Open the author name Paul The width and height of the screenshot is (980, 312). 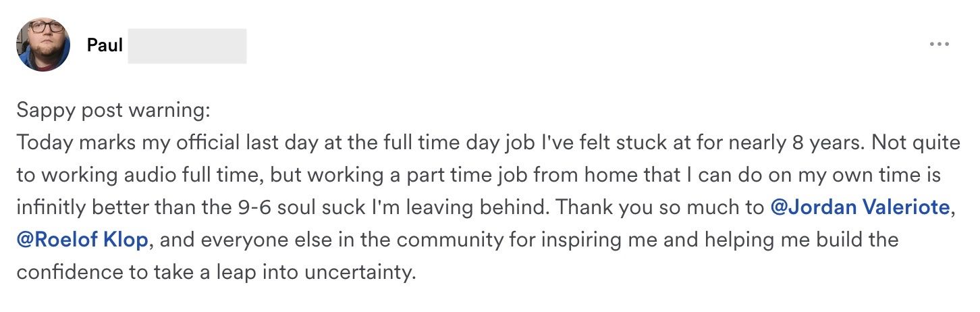click(105, 46)
